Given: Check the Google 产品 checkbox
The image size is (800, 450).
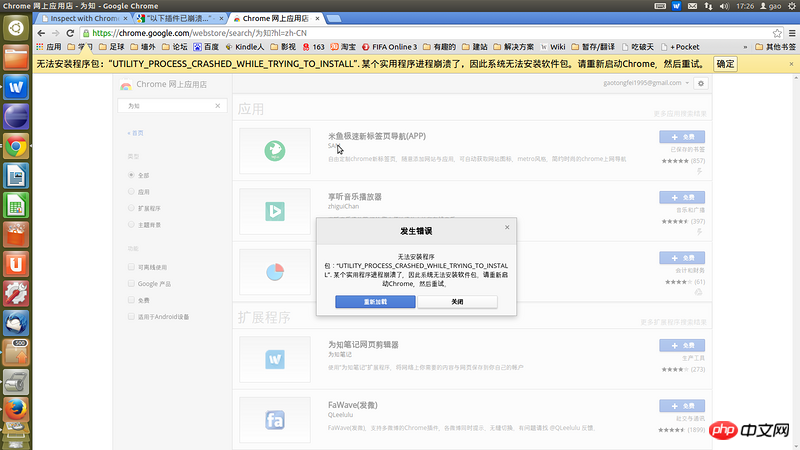Looking at the screenshot, I should click(x=131, y=283).
